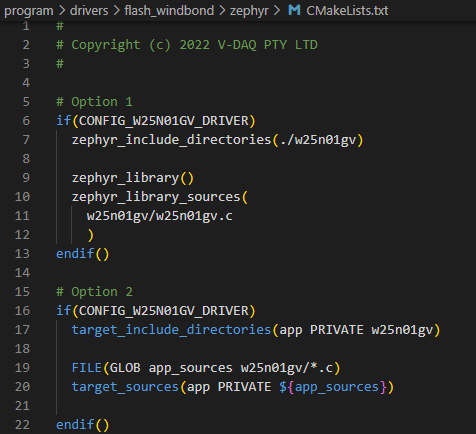The width and height of the screenshot is (476, 434).
Task: Expand chevron after 'drivers' in breadcrumb
Action: coord(116,11)
